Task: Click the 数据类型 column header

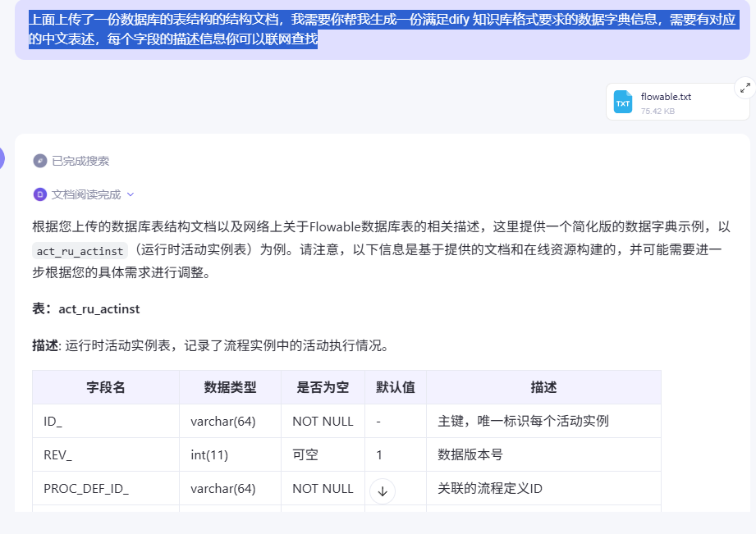Action: pos(230,387)
